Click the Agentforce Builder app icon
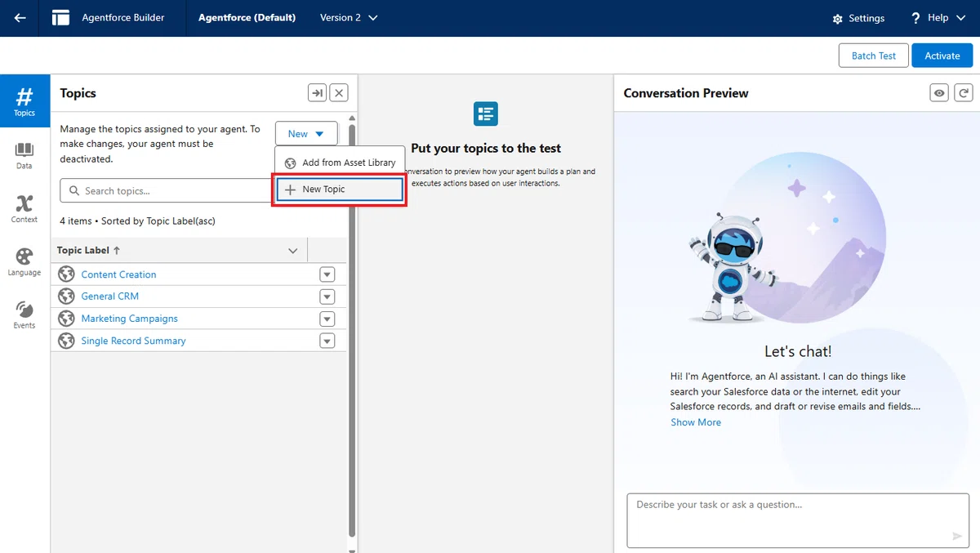The height and width of the screenshot is (553, 980). tap(60, 18)
